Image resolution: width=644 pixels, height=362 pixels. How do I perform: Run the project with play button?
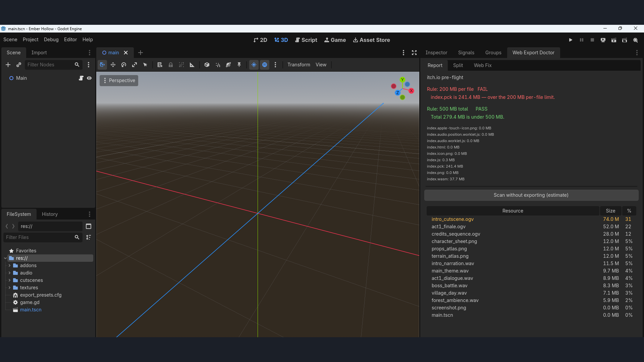pyautogui.click(x=571, y=40)
